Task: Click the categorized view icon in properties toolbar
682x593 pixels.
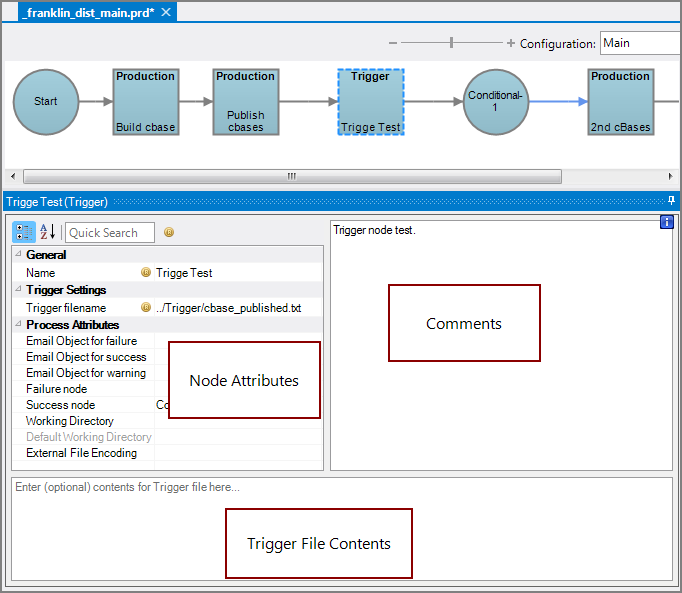Action: coord(23,232)
